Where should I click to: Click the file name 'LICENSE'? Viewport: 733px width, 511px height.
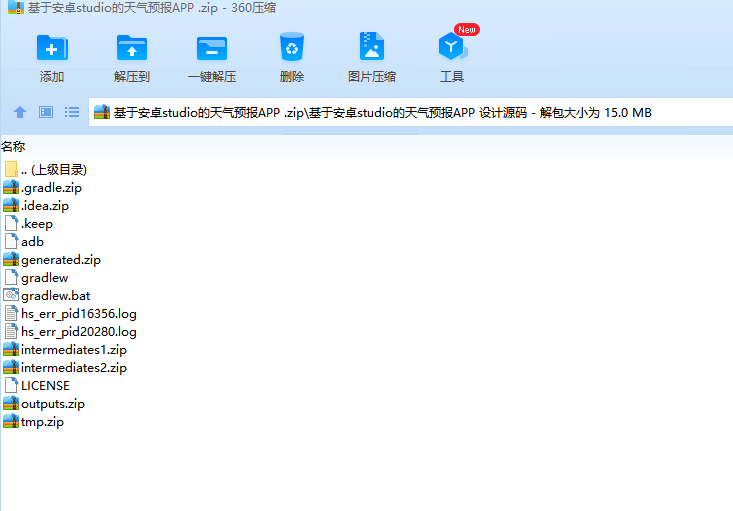(x=45, y=386)
